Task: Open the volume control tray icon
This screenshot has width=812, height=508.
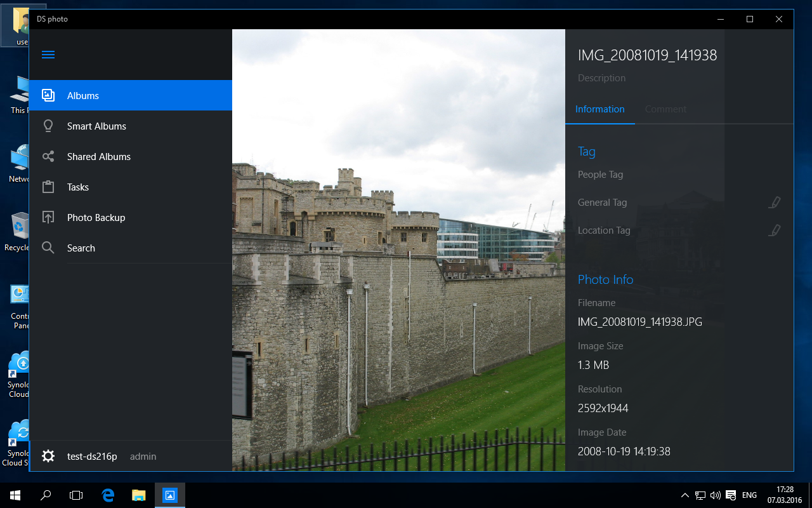Action: click(716, 495)
